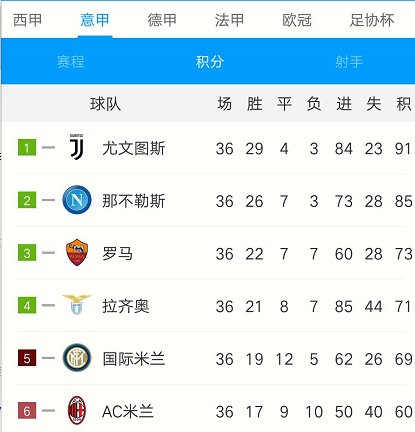Click the Inter Milan logo
415x432 pixels.
click(x=77, y=358)
